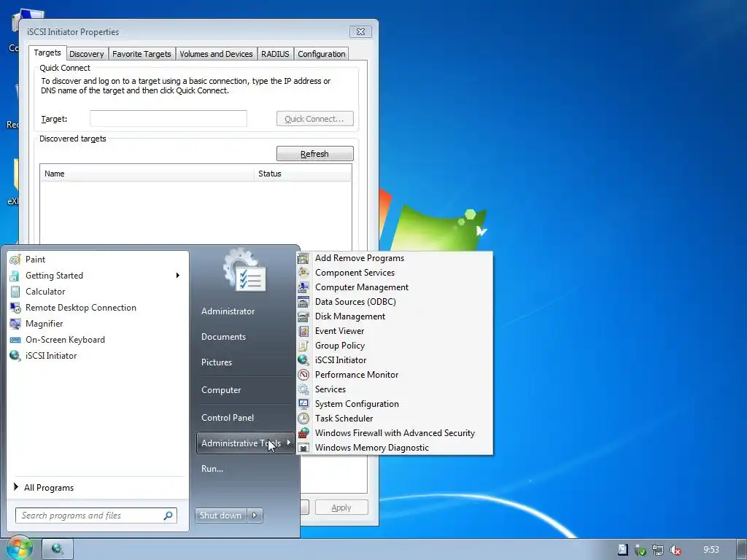The image size is (747, 560).
Task: Click the Start orb on the taskbar
Action: [x=18, y=548]
